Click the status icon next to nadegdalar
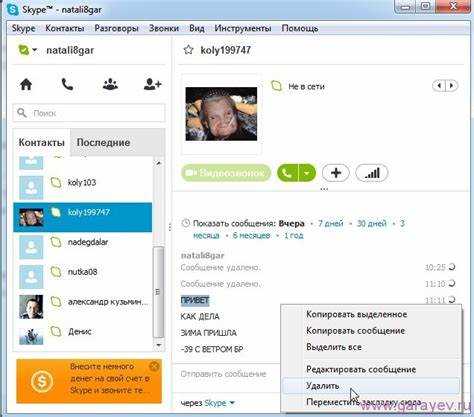This screenshot has height=417, width=474. coord(56,242)
